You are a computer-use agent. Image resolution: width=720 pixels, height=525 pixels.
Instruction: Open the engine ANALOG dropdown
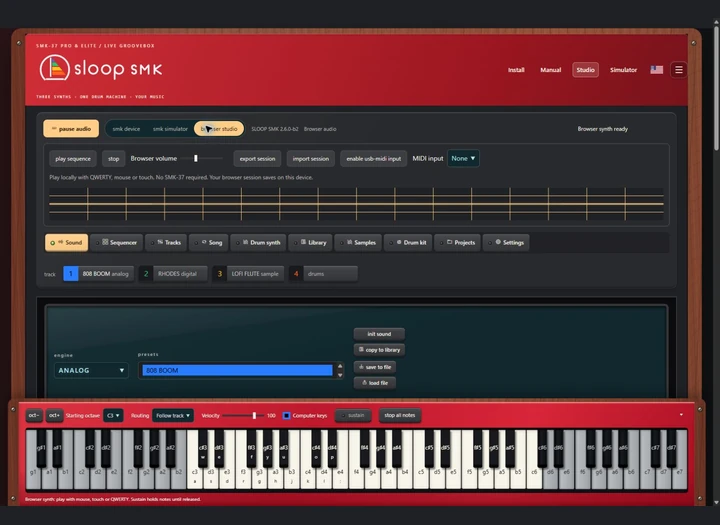91,370
